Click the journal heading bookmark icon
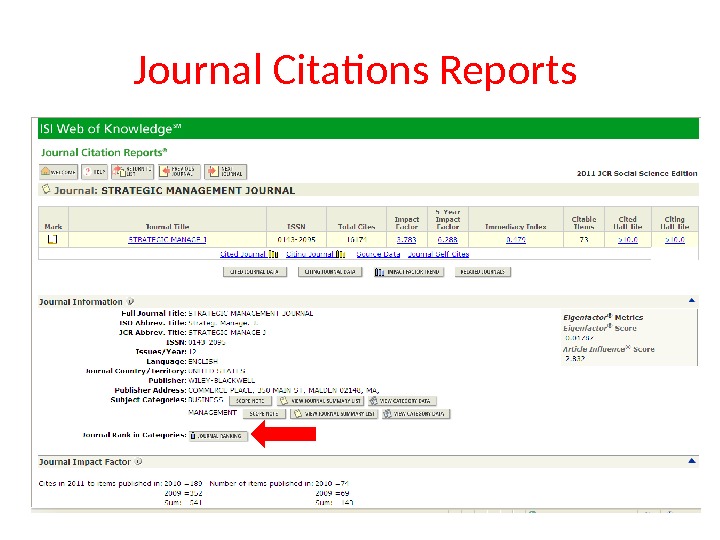This screenshot has width=720, height=540. click(46, 189)
